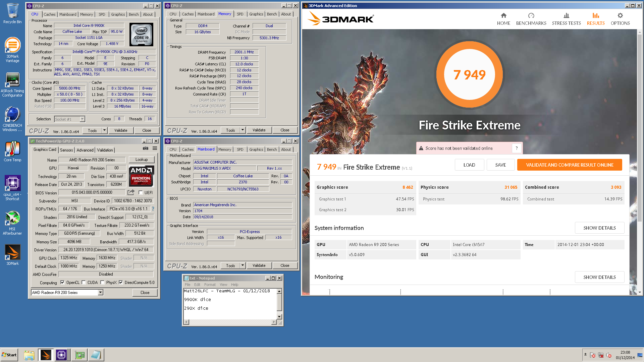Click SAVE result button in 3DMark

coord(500,165)
